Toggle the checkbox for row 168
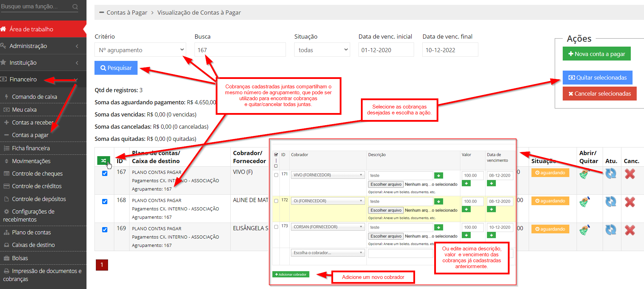 (x=105, y=201)
